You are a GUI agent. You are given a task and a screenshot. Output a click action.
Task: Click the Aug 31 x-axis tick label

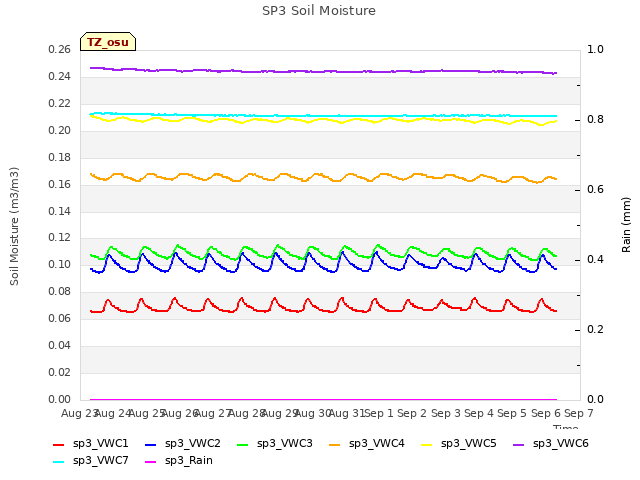coord(346,413)
